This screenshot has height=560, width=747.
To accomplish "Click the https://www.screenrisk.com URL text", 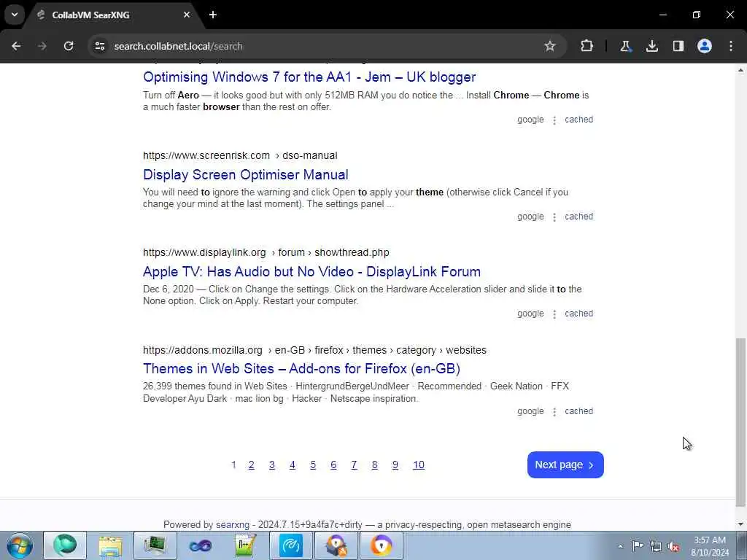I will pyautogui.click(x=206, y=156).
